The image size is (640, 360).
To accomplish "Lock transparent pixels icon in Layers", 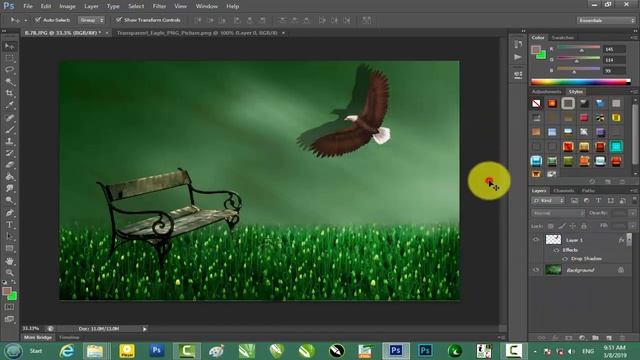I will coord(551,226).
